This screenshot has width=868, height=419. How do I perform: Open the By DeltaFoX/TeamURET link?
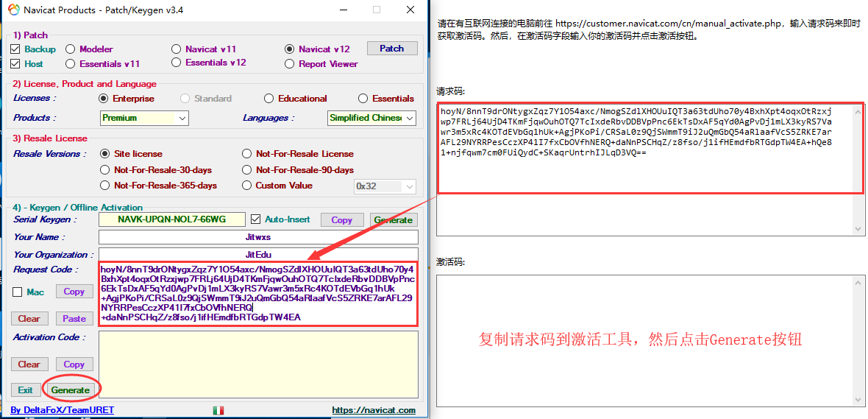[x=62, y=410]
